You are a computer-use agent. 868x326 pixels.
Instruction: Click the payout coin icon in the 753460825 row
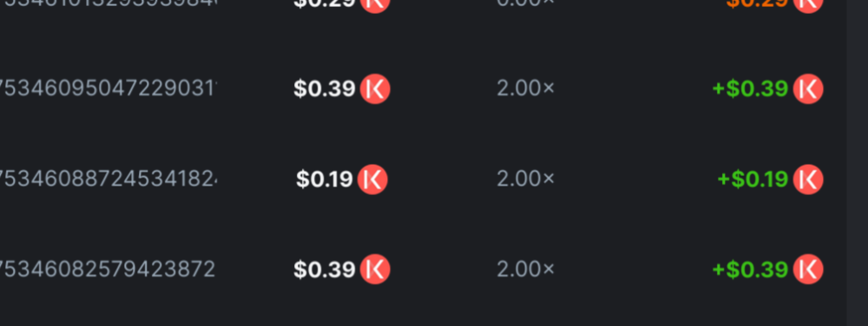(808, 269)
